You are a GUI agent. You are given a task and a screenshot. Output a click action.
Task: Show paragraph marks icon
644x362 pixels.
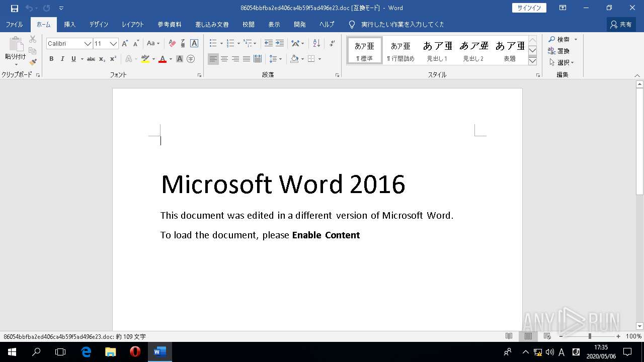pyautogui.click(x=332, y=44)
